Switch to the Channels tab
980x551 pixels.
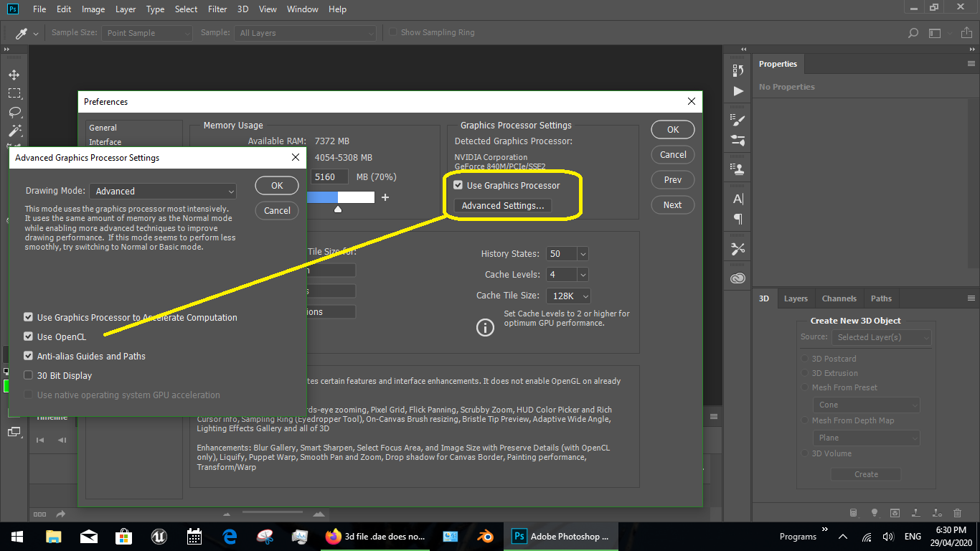point(839,298)
